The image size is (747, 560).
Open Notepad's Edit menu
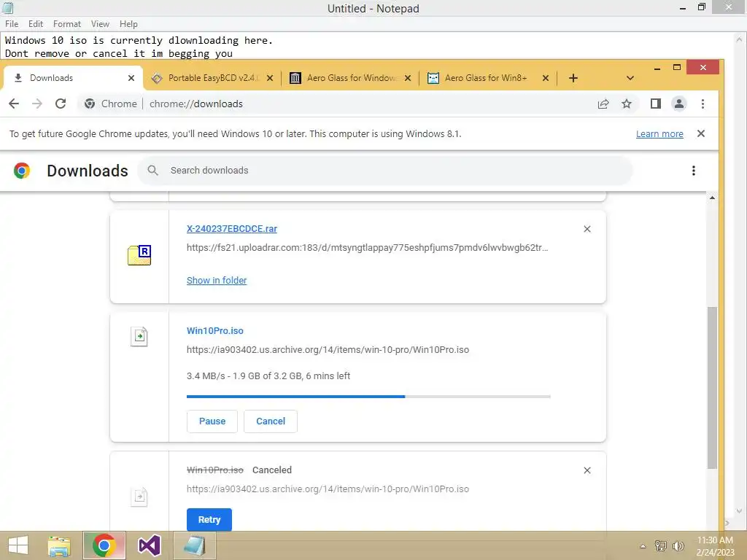36,24
